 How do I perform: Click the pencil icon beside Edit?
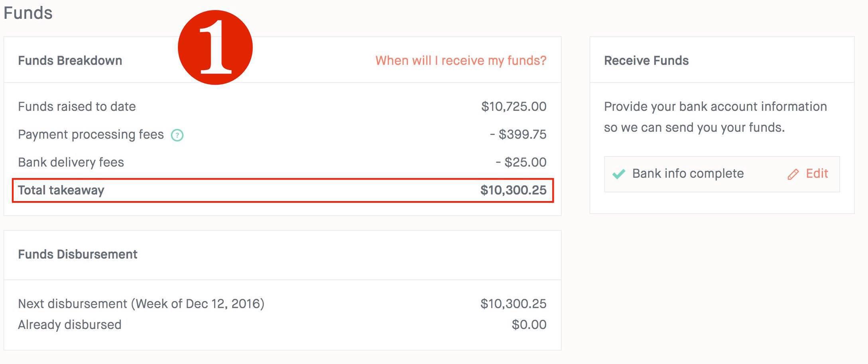tap(793, 174)
